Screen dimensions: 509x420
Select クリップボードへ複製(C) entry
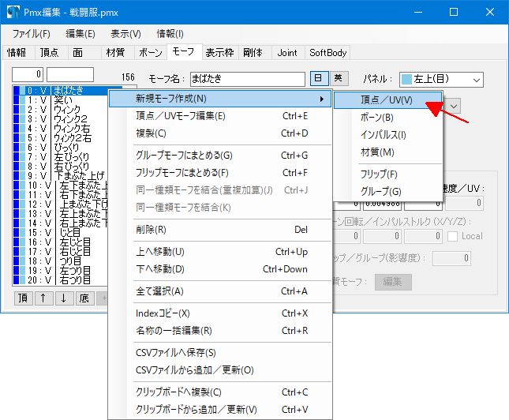220,392
